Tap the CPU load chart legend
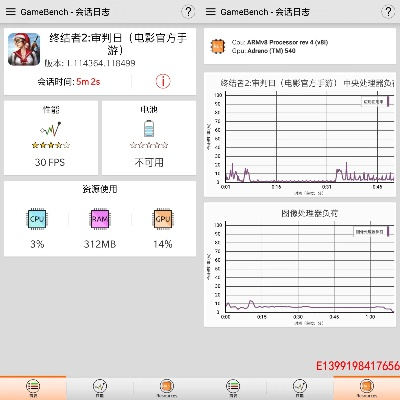This screenshot has height=400, width=400. [x=375, y=101]
